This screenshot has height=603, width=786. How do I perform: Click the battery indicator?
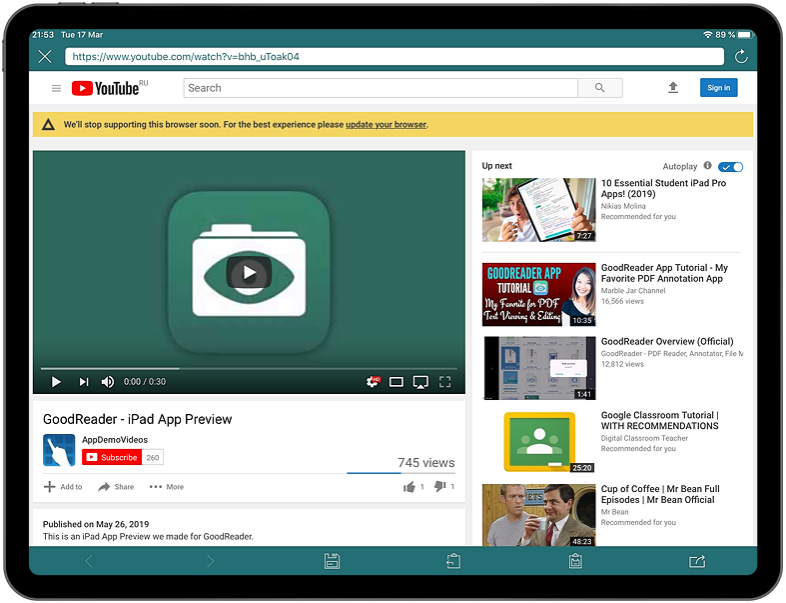point(745,35)
